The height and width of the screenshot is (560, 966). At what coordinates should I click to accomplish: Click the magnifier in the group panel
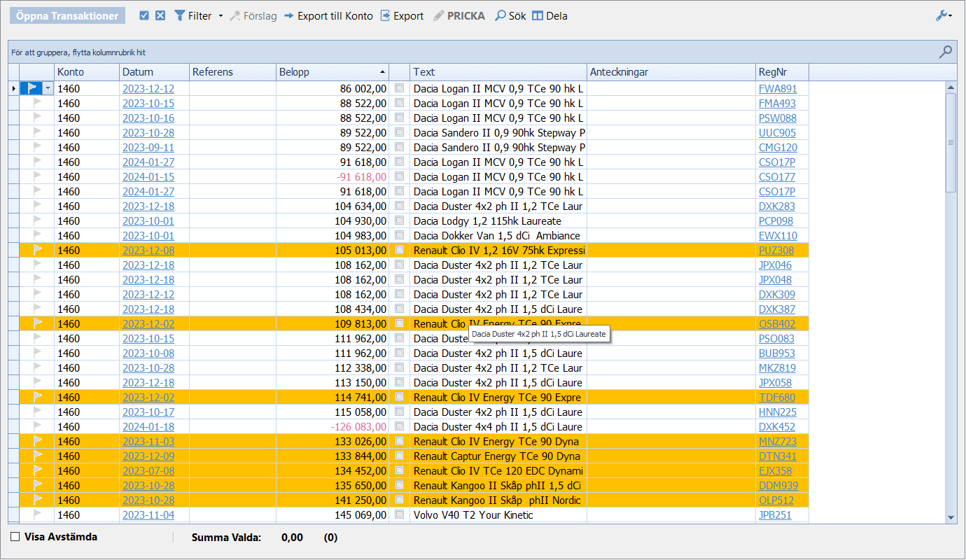pyautogui.click(x=945, y=51)
